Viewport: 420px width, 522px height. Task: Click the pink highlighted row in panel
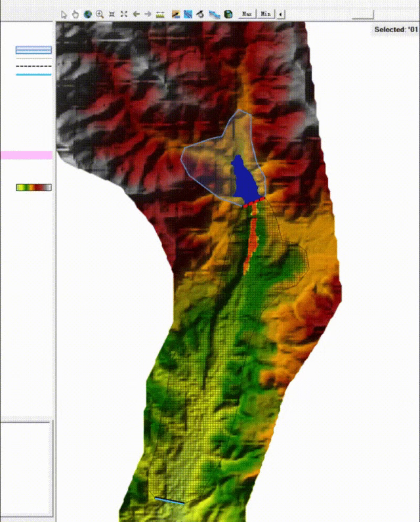tap(26, 155)
